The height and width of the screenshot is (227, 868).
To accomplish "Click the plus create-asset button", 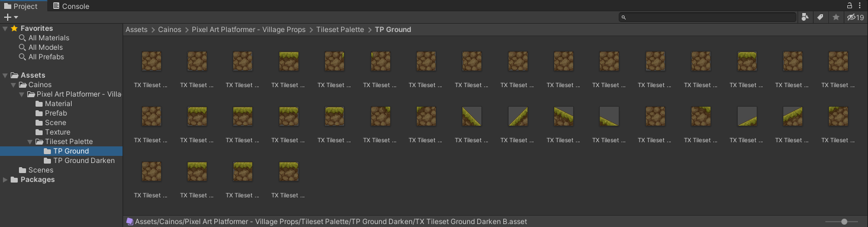I will [11, 17].
